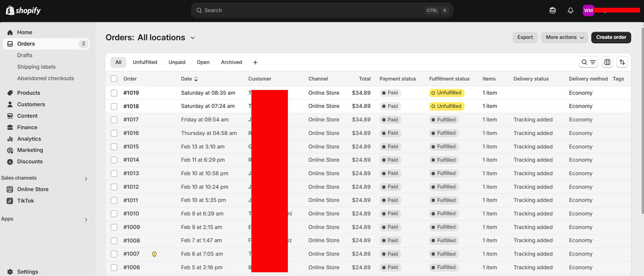Switch to the Unfulfilled tab
The height and width of the screenshot is (276, 644).
[145, 62]
